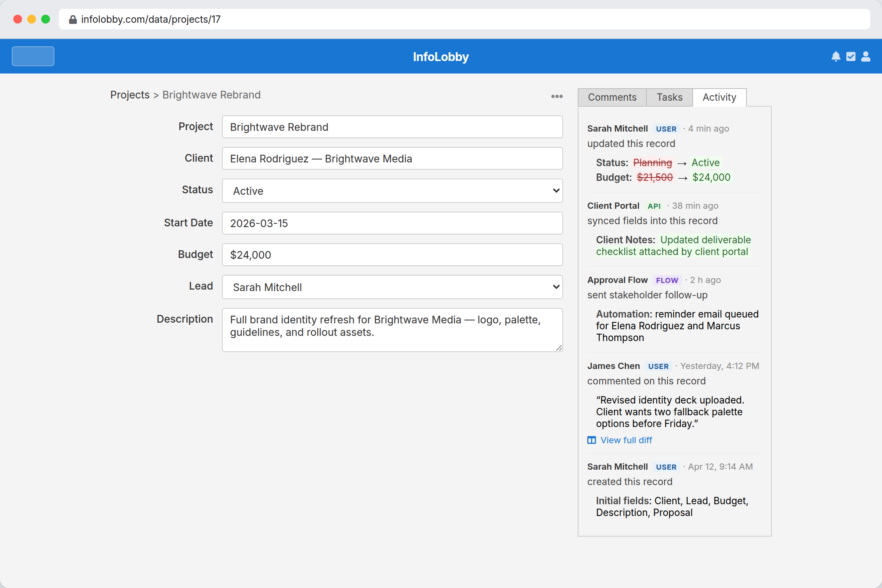Switch to the Comments tab
This screenshot has width=882, height=588.
coord(612,97)
